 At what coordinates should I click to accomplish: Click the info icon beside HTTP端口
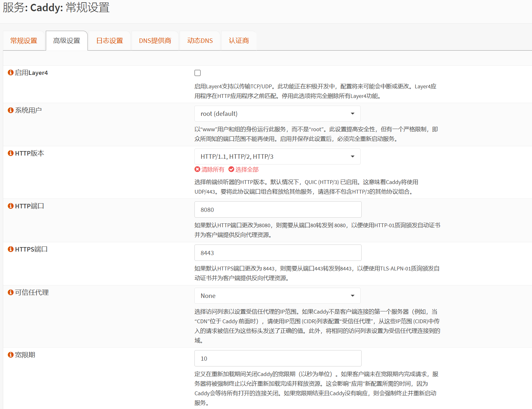click(11, 206)
